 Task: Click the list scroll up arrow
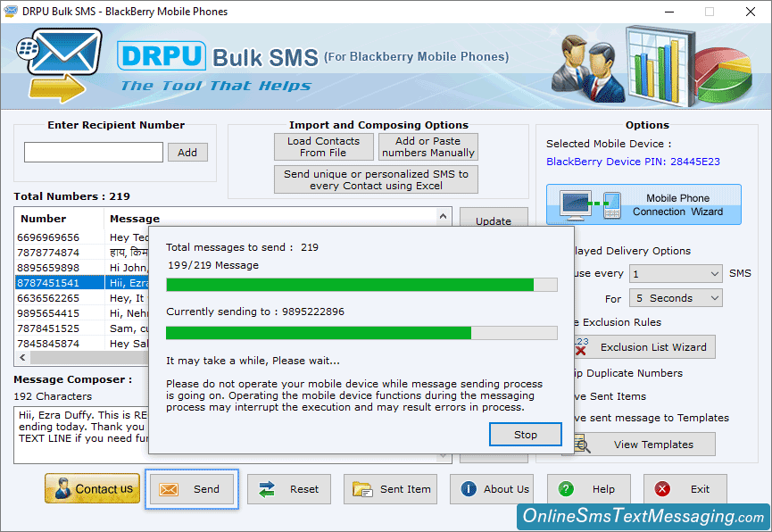[443, 217]
